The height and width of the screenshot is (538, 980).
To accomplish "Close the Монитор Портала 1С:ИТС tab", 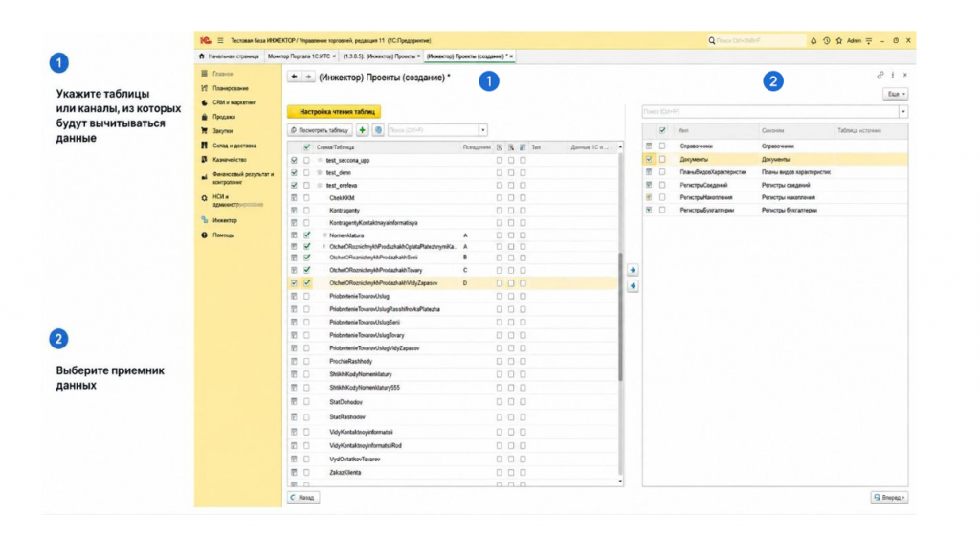I will (334, 56).
